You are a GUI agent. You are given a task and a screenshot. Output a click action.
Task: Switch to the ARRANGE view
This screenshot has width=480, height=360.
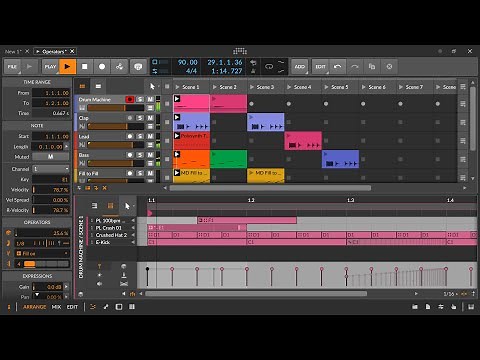(x=34, y=307)
